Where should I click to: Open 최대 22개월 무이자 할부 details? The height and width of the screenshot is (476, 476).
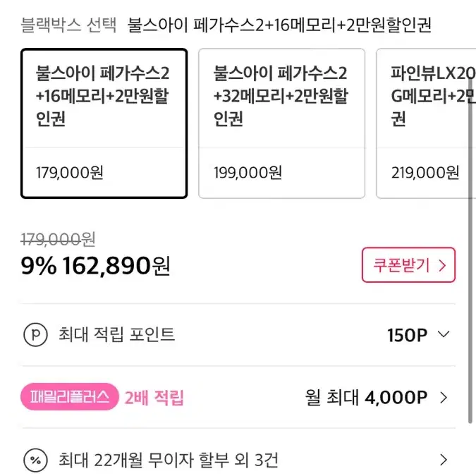point(168,460)
